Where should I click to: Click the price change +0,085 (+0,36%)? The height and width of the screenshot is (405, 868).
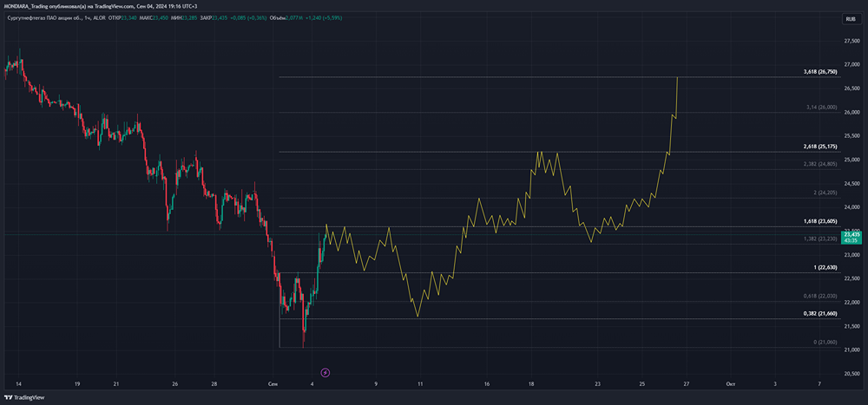pos(248,17)
